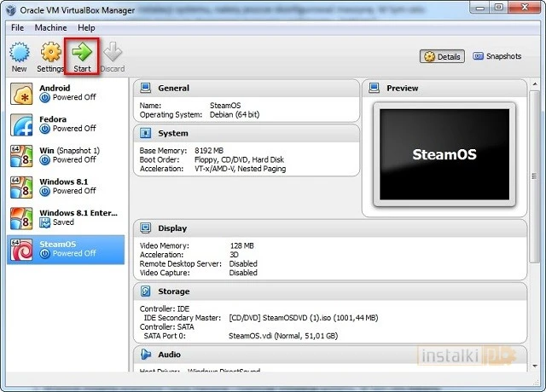This screenshot has width=546, height=392.
Task: Start the selected VM with green arrow
Action: pos(82,52)
